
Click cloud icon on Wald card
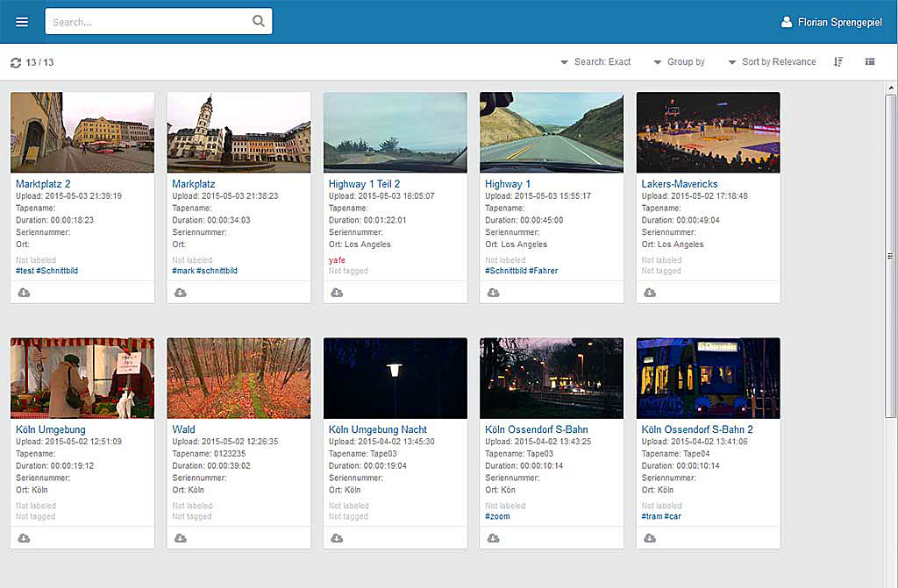tap(181, 538)
